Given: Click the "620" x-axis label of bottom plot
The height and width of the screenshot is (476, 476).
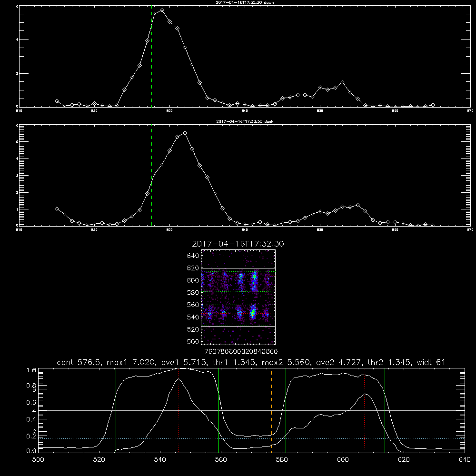Looking at the screenshot, I should click(x=404, y=460).
